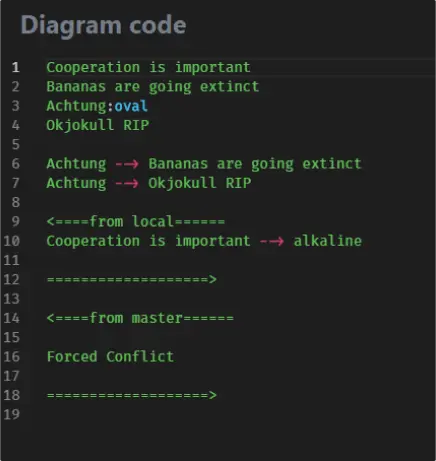Click line 2 'Bananas are going extinct'
Image resolution: width=436 pixels, height=461 pixels.
[153, 87]
